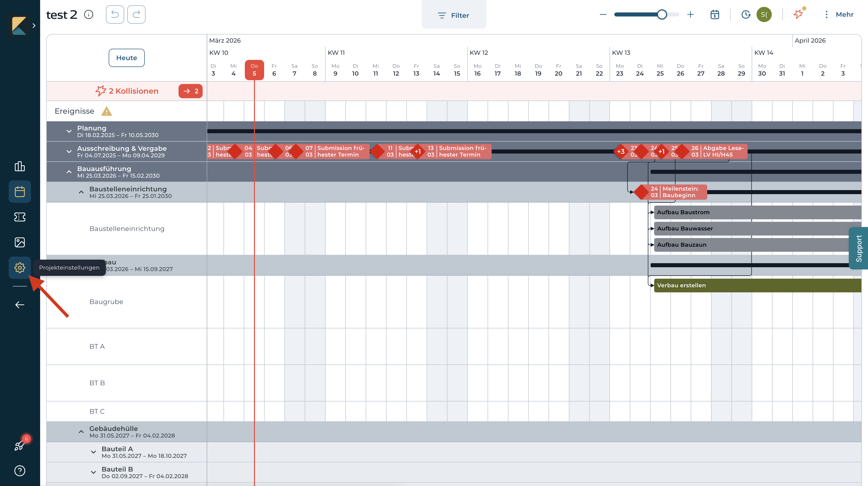Expand the Bauteil B row
The height and width of the screenshot is (486, 868).
coord(93,473)
